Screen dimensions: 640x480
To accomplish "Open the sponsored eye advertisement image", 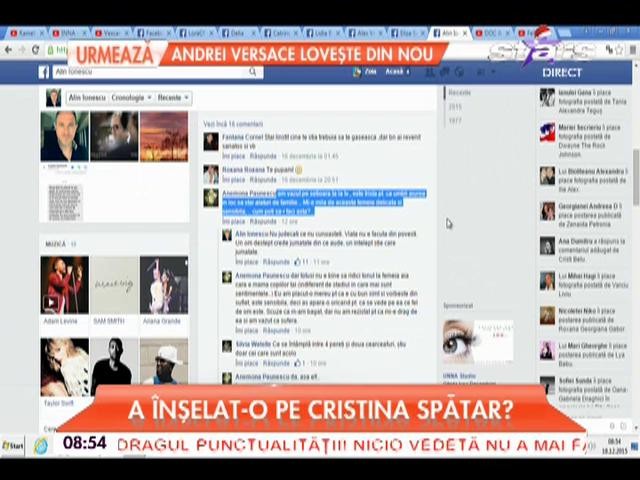I will tap(478, 342).
